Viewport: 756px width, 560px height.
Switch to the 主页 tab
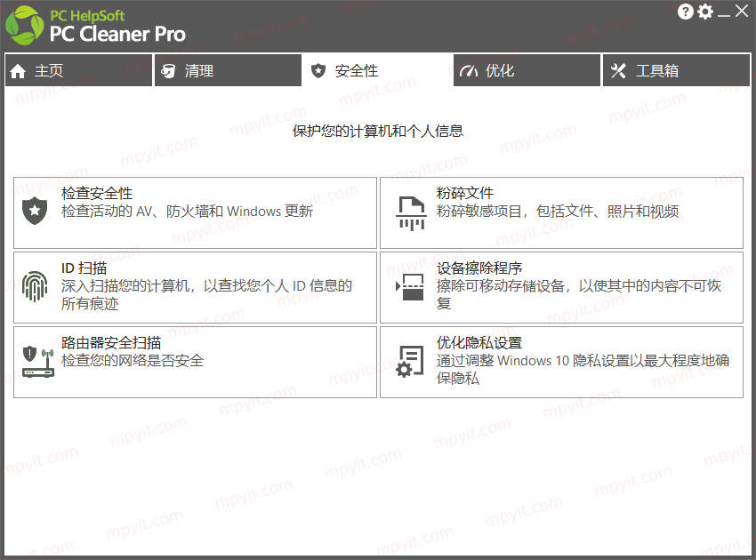point(78,70)
